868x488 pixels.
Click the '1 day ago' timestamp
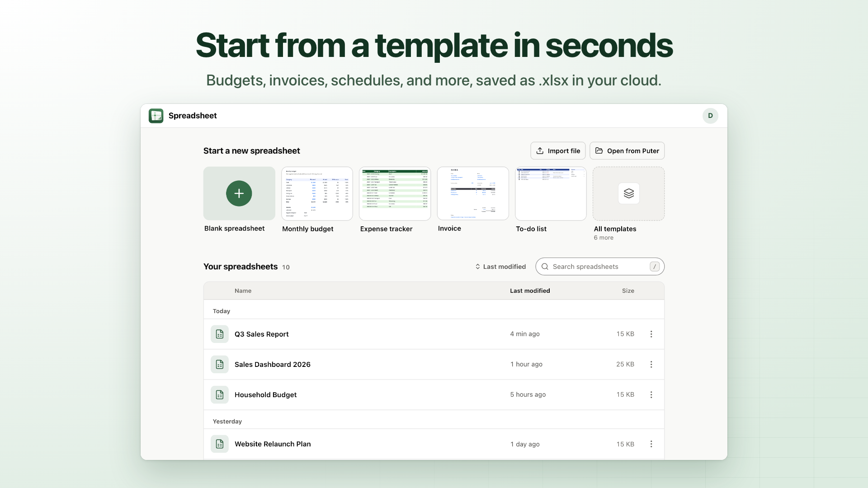(525, 444)
